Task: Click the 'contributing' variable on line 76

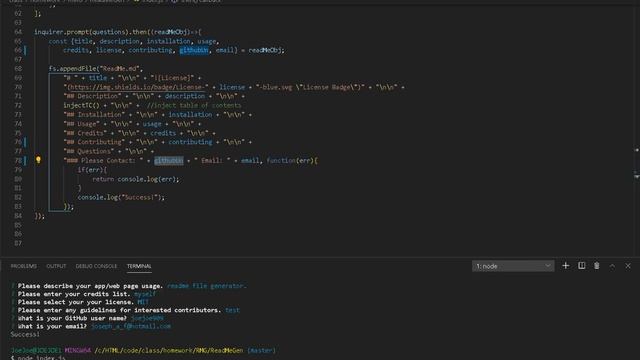Action: (190, 142)
